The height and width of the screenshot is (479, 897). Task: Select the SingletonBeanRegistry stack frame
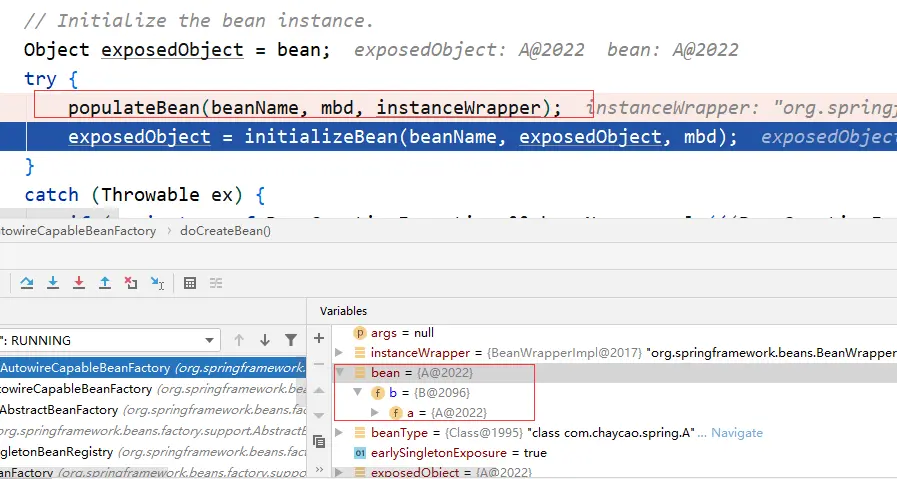(153, 452)
